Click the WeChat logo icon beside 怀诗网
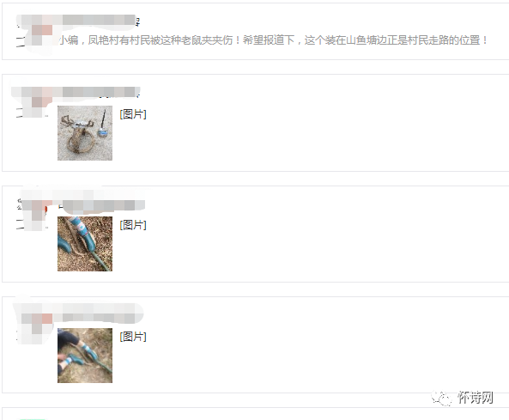509x420 pixels. 441,398
